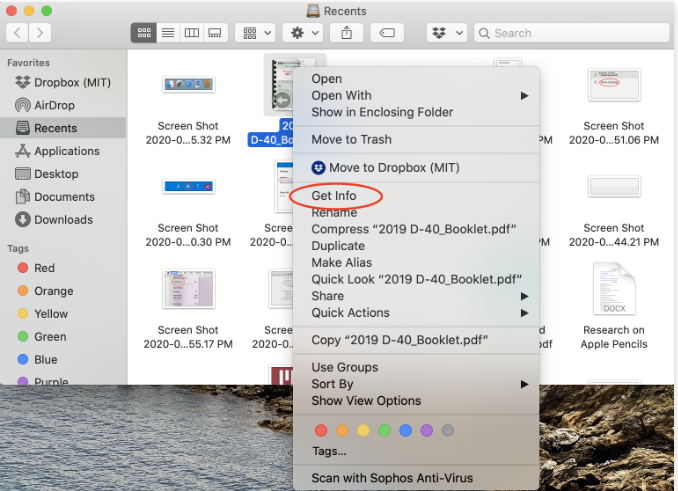678x491 pixels.
Task: Switch to column view
Action: click(x=192, y=33)
